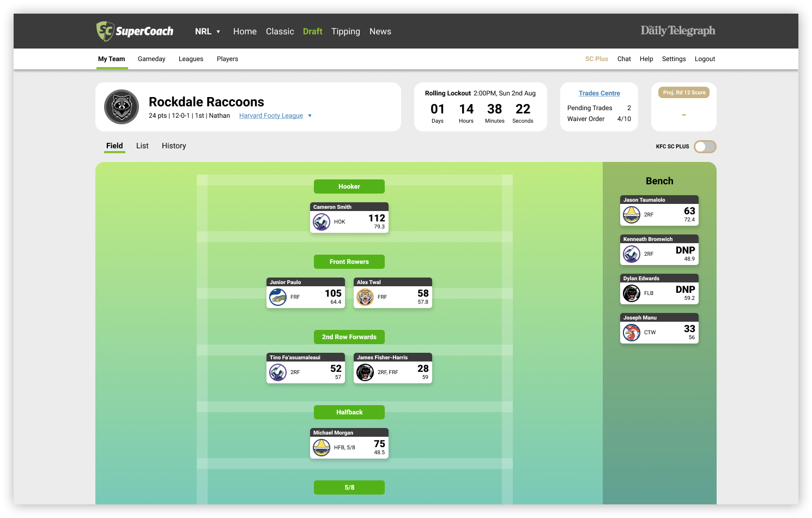This screenshot has height=518, width=812.
Task: Click Joseph Manu's Roosters team logo
Action: pyautogui.click(x=632, y=332)
